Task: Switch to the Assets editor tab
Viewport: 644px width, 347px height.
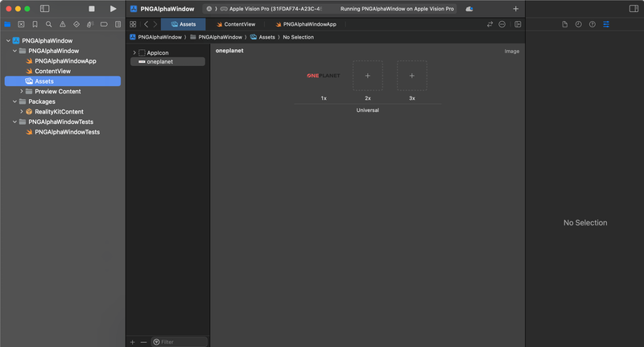Action: 184,24
